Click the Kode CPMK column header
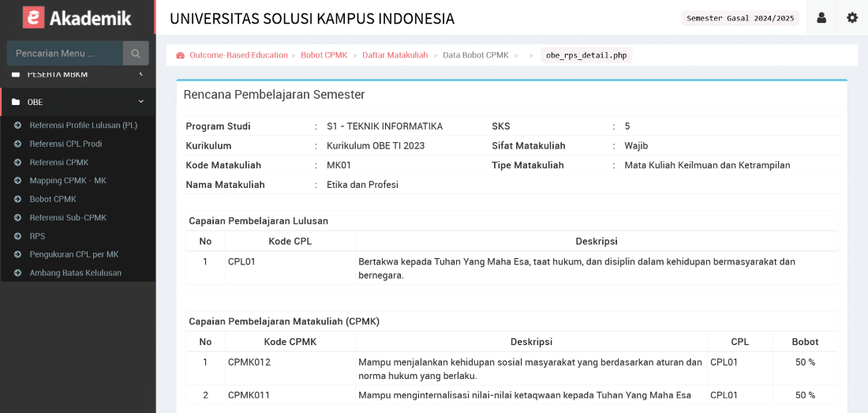 click(x=290, y=342)
